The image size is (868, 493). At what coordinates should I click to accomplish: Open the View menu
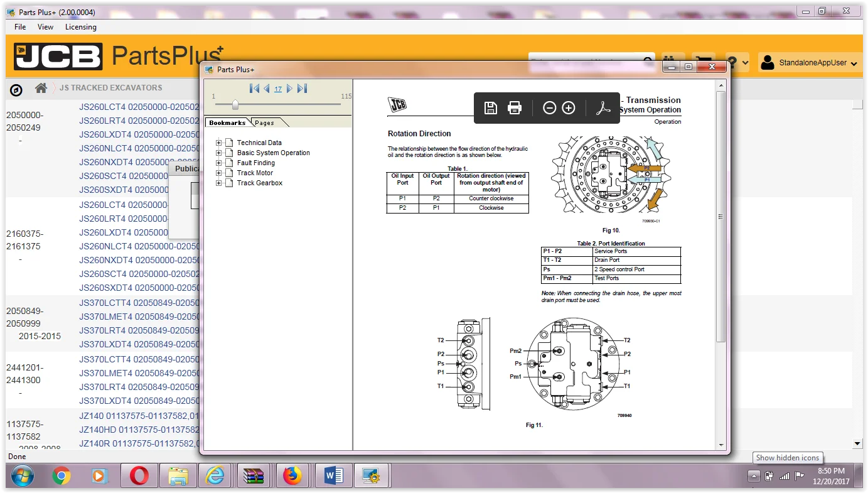(46, 27)
